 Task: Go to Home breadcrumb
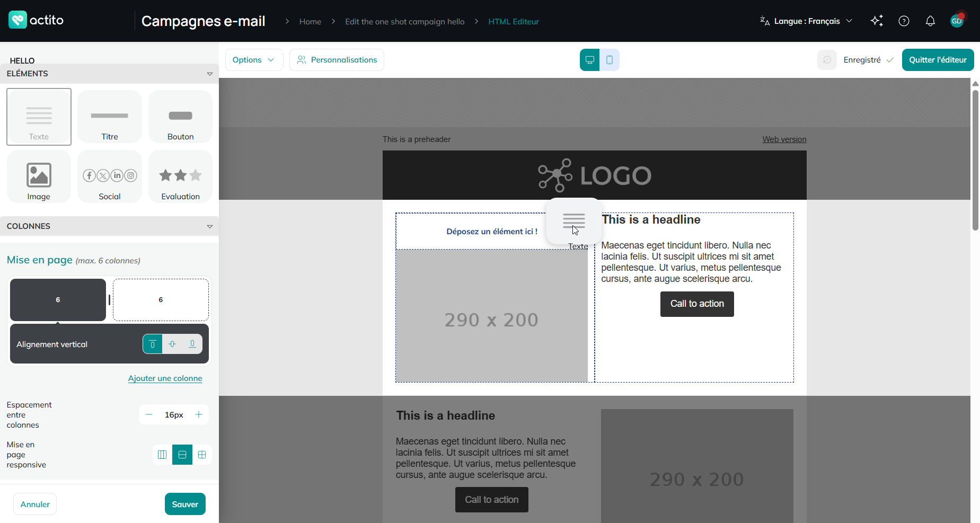pos(310,22)
